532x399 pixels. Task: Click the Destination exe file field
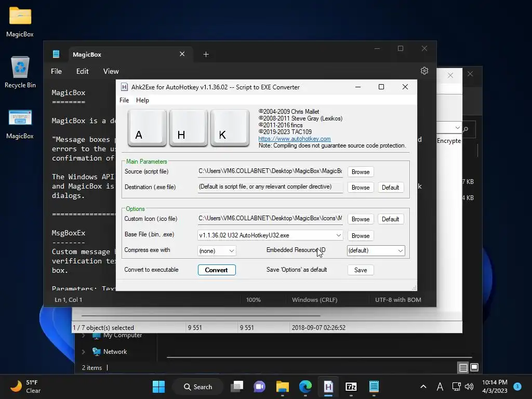270,187
